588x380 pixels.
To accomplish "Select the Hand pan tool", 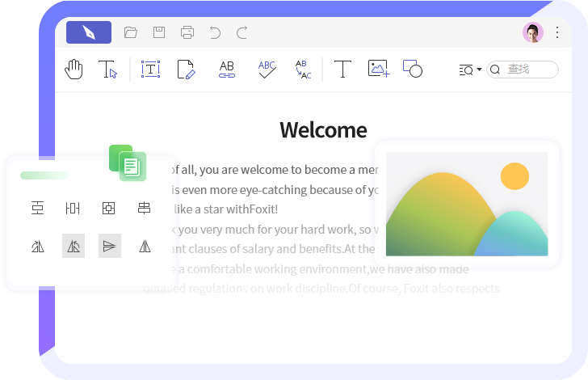I will 74,70.
